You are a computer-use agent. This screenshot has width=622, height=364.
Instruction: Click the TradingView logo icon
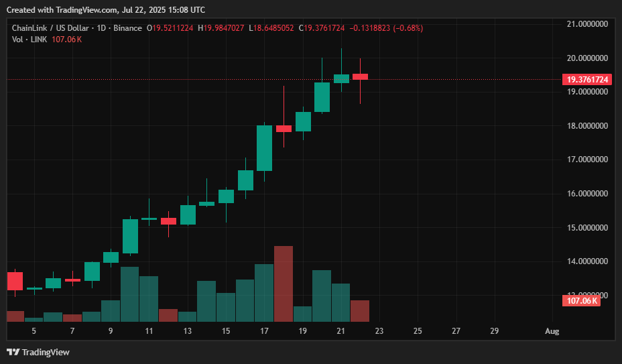(13, 352)
